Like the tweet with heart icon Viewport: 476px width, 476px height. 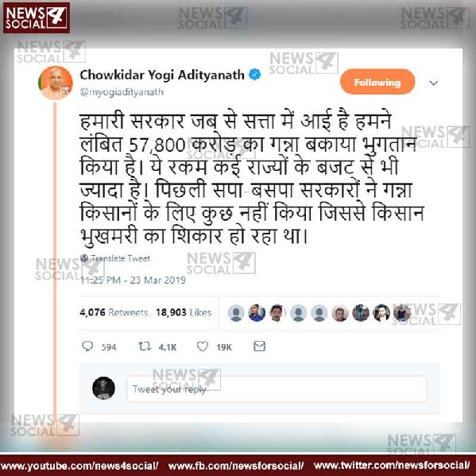203,346
